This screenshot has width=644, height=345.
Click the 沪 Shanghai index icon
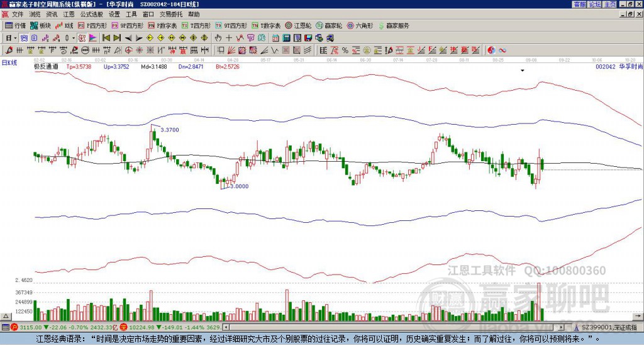coord(14,327)
